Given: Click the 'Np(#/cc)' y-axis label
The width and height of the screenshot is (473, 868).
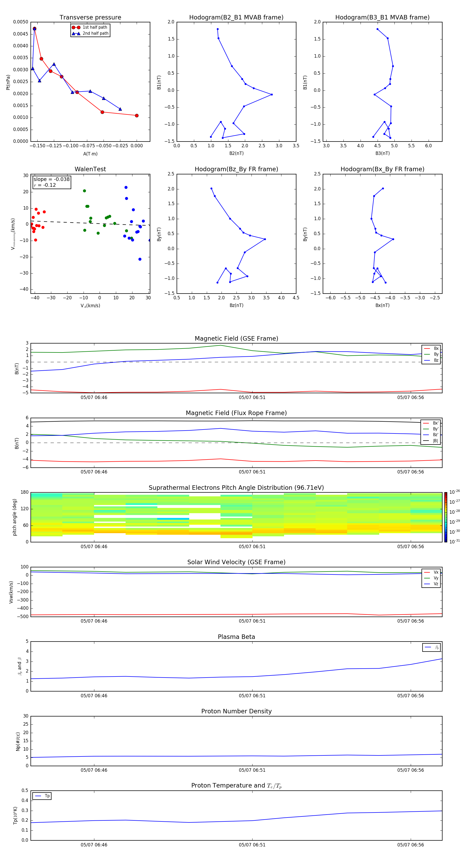Looking at the screenshot, I should pos(18,742).
